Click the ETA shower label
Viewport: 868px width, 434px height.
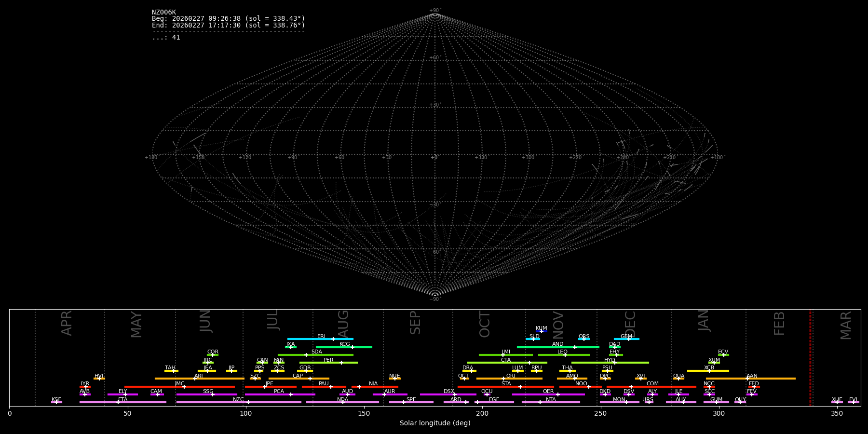coord(123,400)
